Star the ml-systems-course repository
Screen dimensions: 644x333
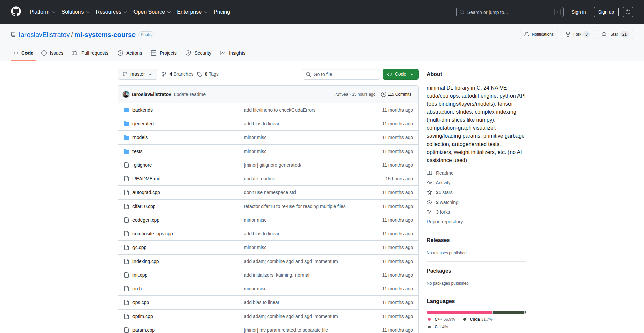[614, 34]
